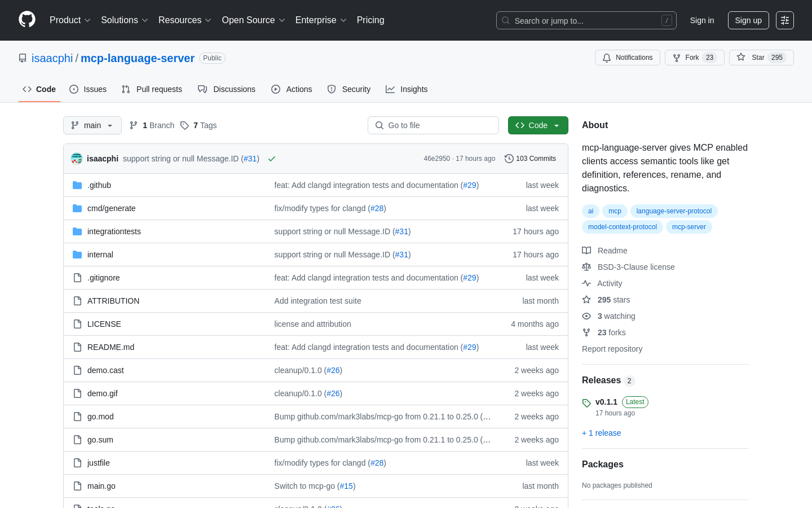Click the Go to file input
Screen dimensions: 812x508
[433, 125]
